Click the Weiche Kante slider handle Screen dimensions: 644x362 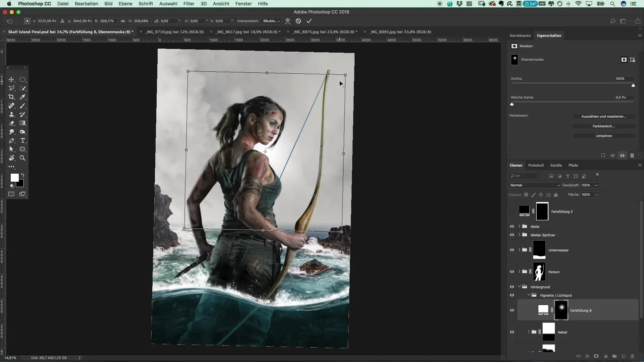[512, 104]
